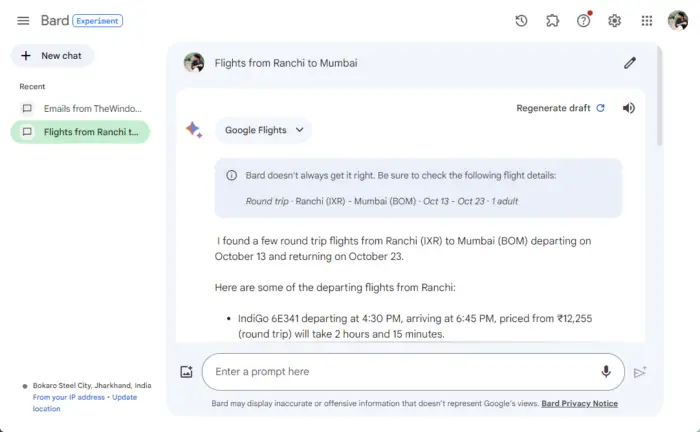
Task: Click the Enter a prompt here field
Action: (x=400, y=372)
